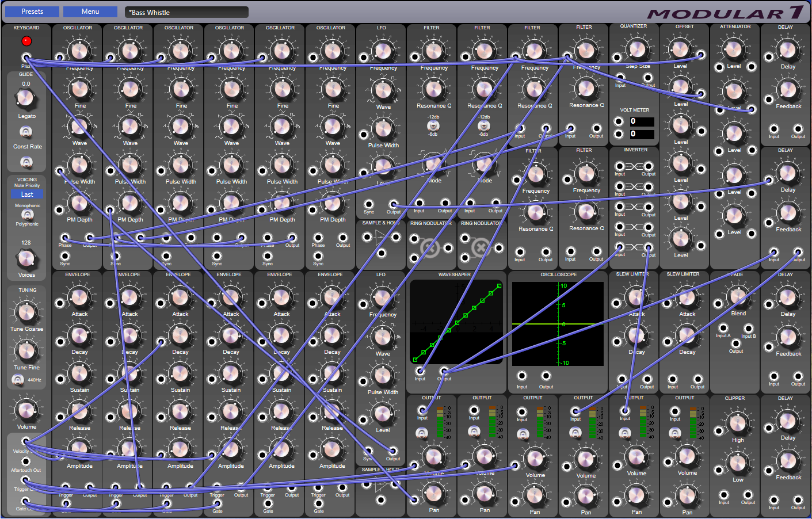Open the Menu button
The image size is (812, 519).
[x=90, y=12]
